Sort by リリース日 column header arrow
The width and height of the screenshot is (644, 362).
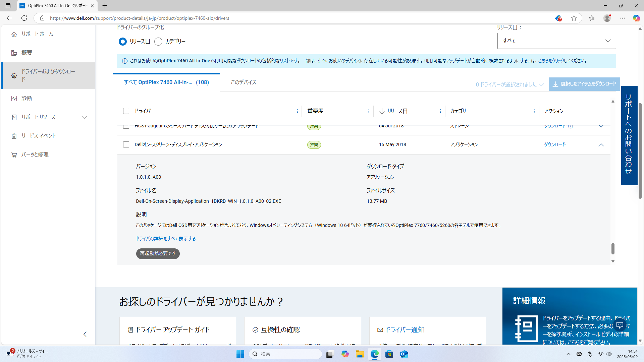(382, 111)
